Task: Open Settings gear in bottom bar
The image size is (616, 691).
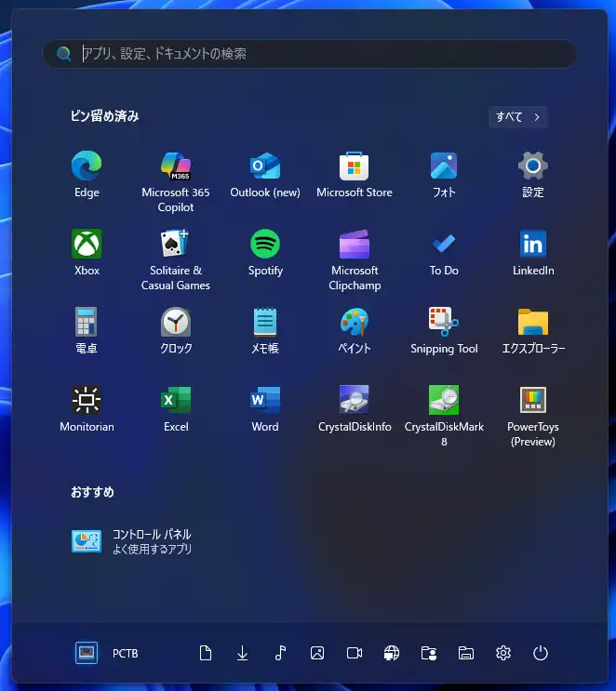Action: (503, 653)
